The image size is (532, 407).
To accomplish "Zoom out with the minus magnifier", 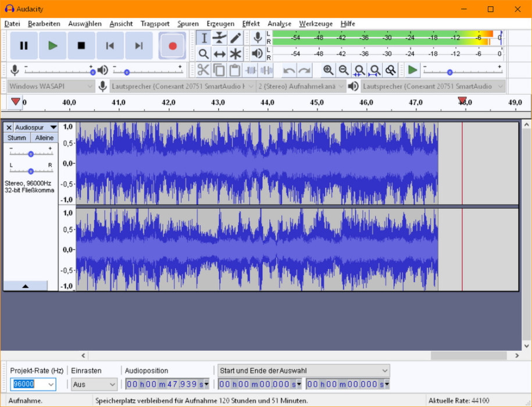I will (344, 70).
